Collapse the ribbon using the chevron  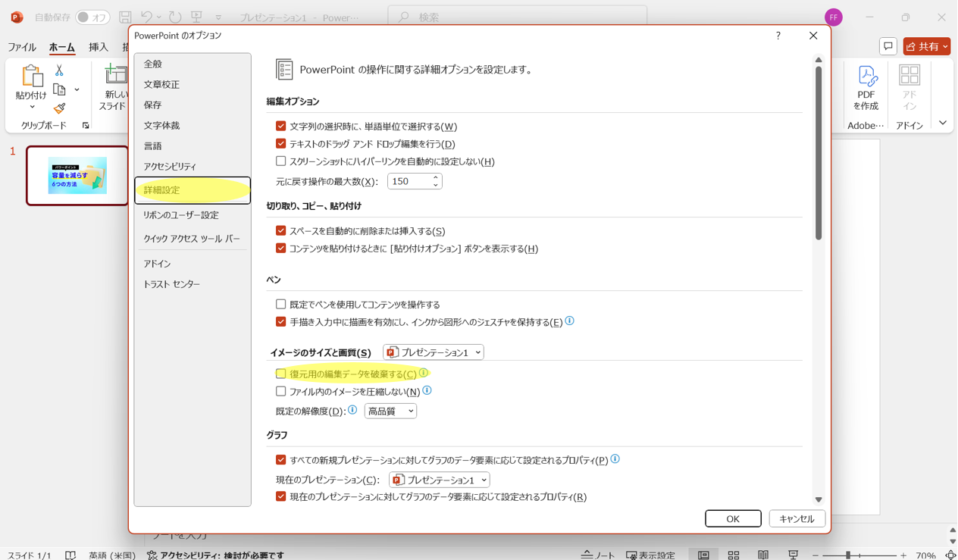[943, 123]
